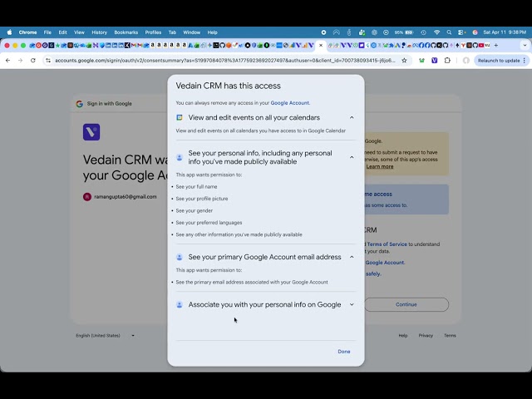532x399 pixels.
Task: Click the screen recording indicator in menu bar
Action: pyautogui.click(x=323, y=32)
